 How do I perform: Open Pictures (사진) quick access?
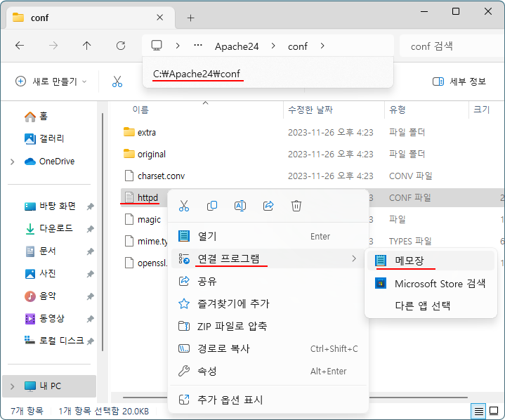[x=41, y=274]
